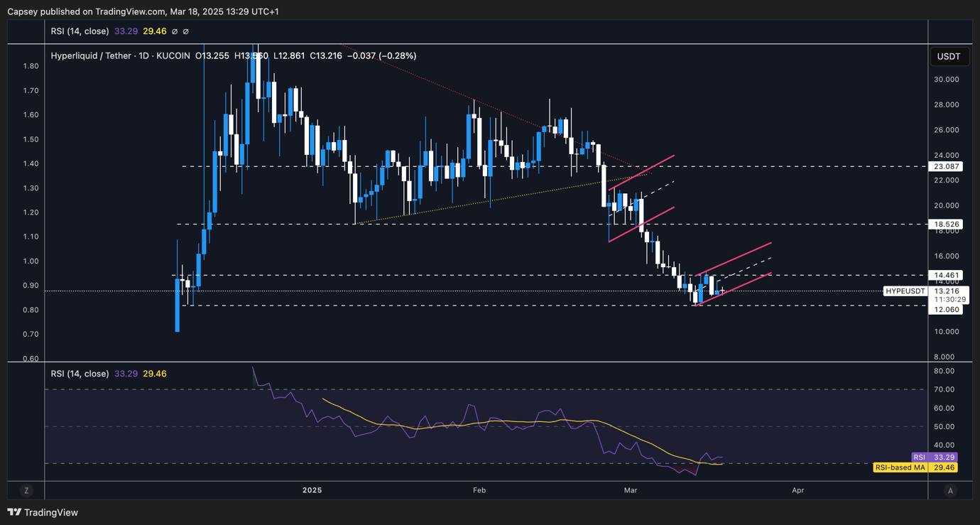Viewport: 980px width, 525px height.
Task: Click second ∅ symbol in top RSI legend
Action: click(x=186, y=31)
